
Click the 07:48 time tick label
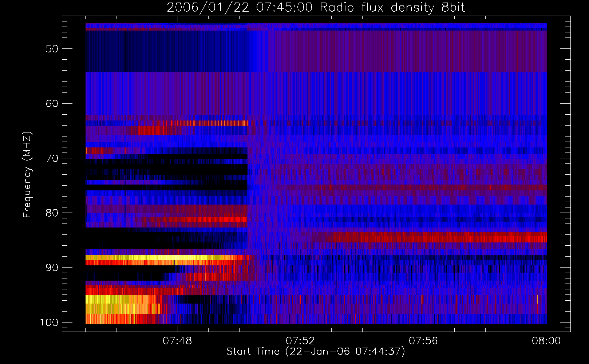click(x=178, y=341)
